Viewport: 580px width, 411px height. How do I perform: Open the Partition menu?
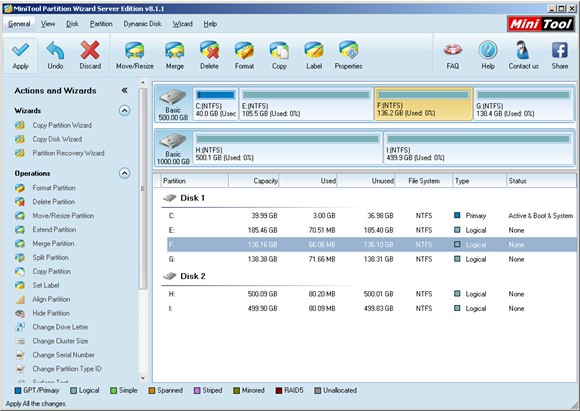(x=101, y=24)
